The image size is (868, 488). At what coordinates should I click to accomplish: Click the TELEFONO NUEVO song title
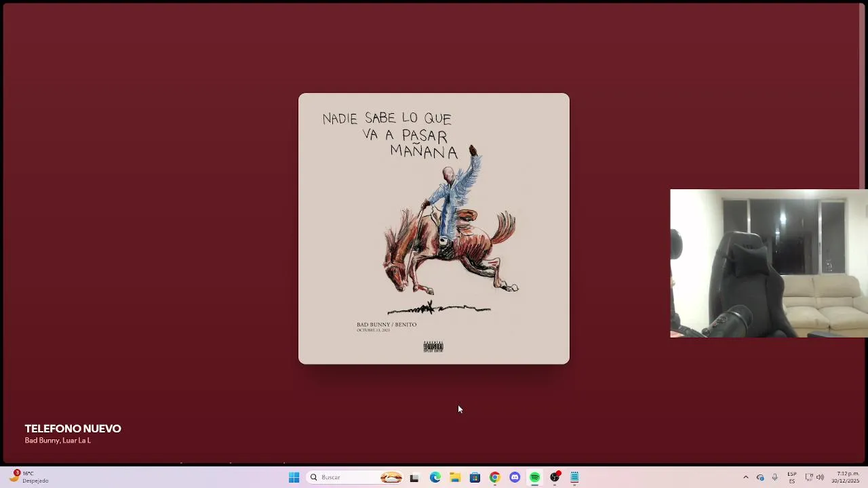[x=73, y=428]
